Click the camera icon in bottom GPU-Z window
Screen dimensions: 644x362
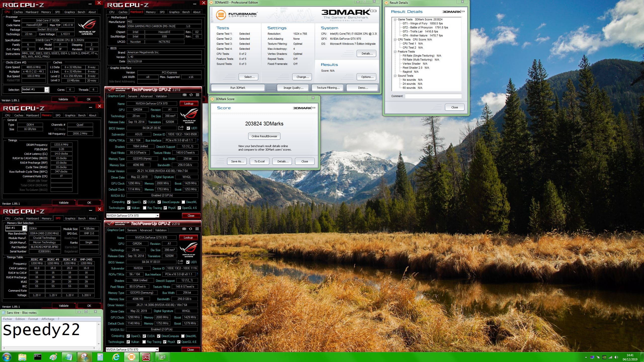[x=184, y=229]
